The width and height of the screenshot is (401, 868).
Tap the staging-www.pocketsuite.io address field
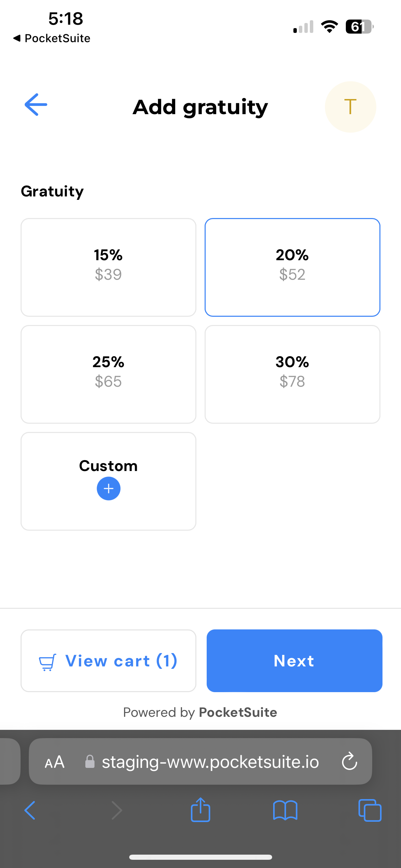pos(210,762)
